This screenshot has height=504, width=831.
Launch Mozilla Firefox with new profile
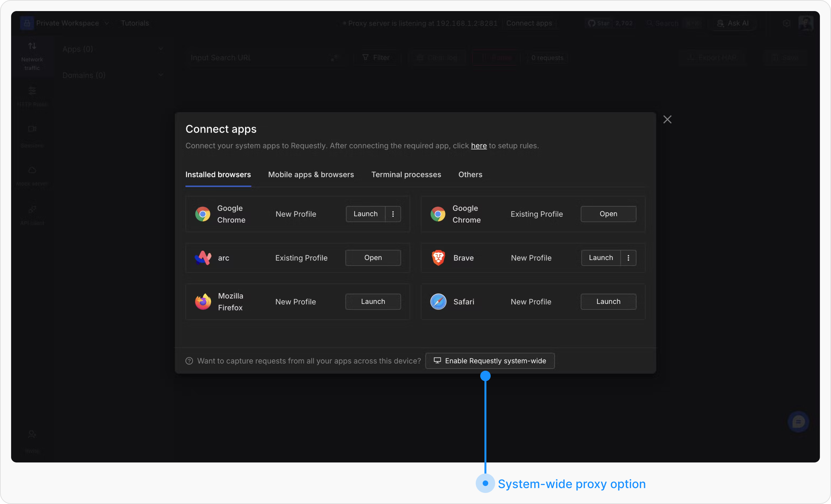[373, 301]
